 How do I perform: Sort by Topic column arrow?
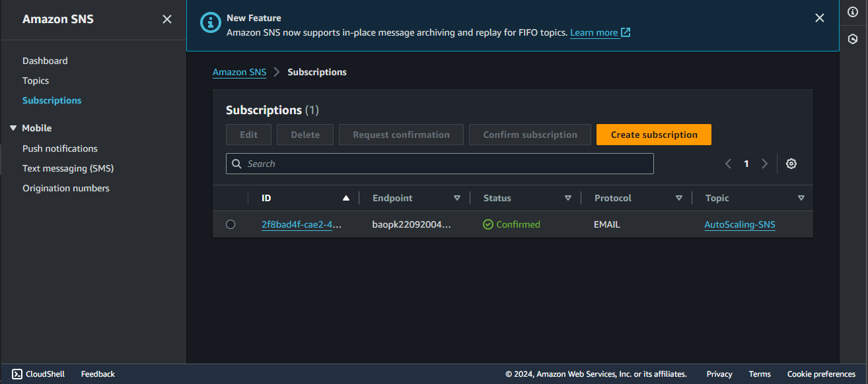tap(801, 198)
